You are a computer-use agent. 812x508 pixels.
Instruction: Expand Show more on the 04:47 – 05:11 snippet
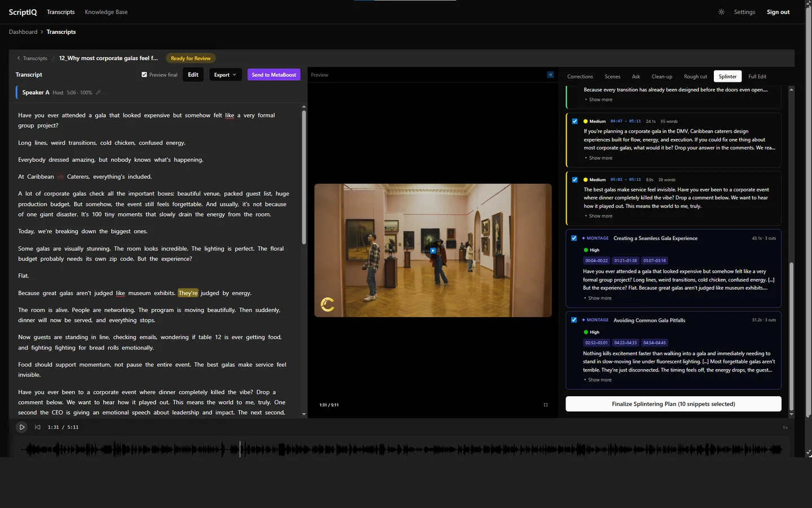[x=598, y=158]
